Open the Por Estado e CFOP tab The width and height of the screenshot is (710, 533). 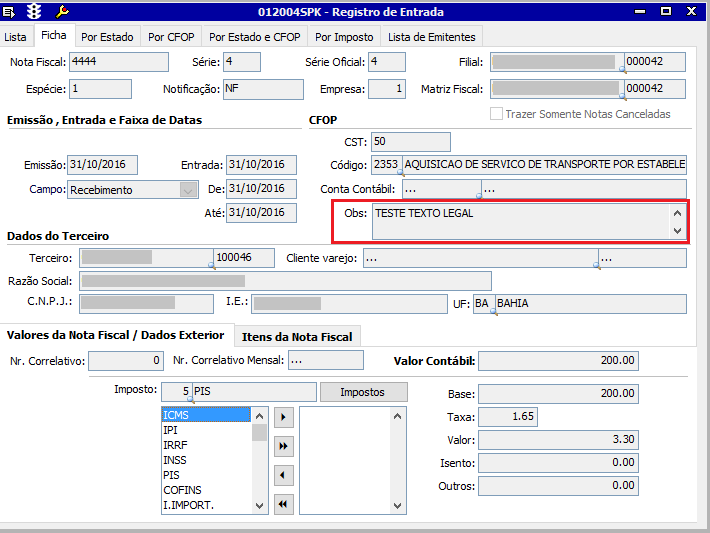point(254,37)
